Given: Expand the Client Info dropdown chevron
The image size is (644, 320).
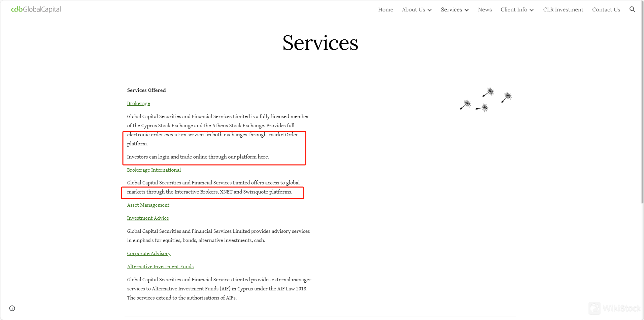Looking at the screenshot, I should coord(532,10).
